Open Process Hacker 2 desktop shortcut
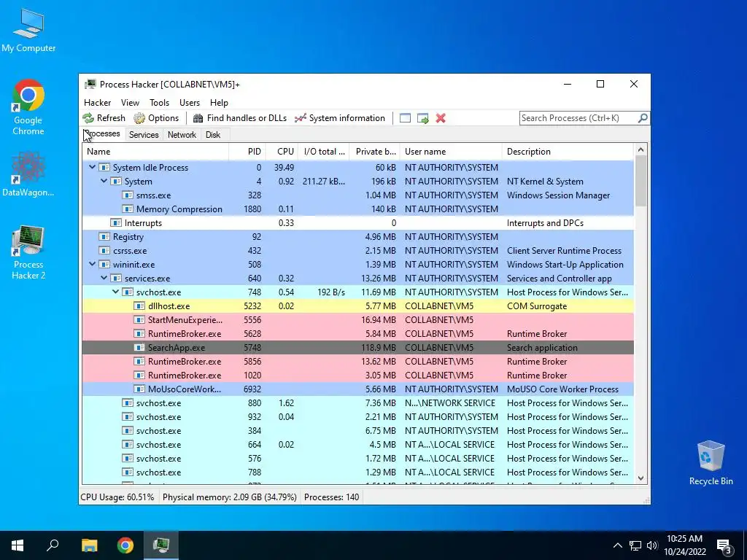The width and height of the screenshot is (747, 560). click(28, 252)
